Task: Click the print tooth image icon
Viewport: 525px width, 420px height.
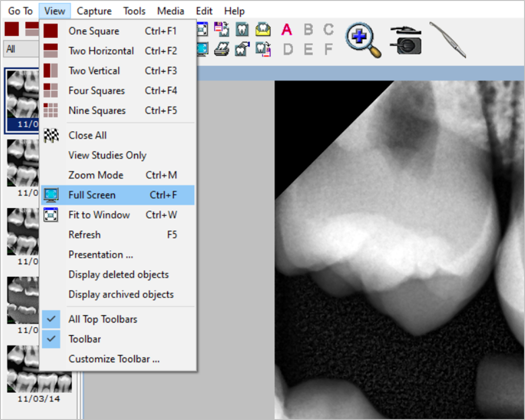Action: point(222,49)
